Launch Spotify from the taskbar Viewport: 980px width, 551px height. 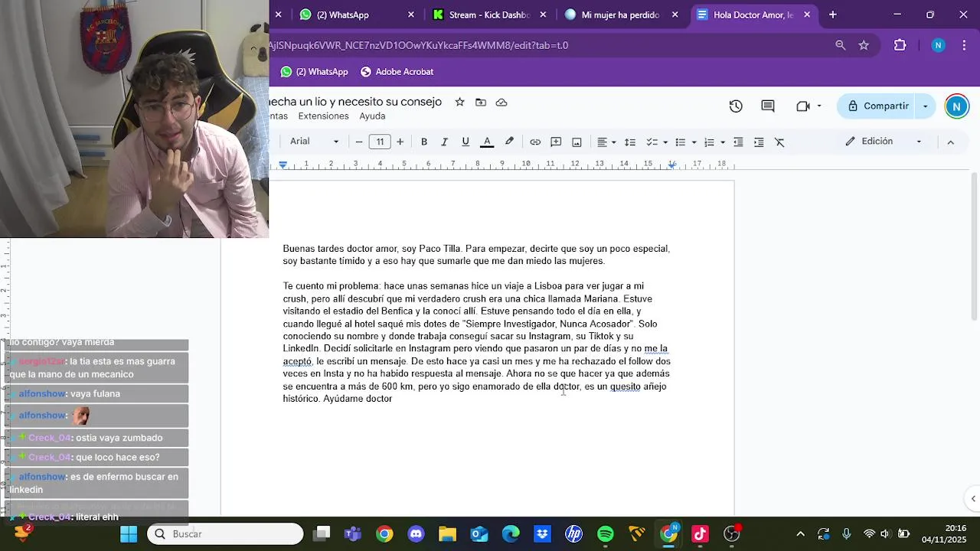605,533
